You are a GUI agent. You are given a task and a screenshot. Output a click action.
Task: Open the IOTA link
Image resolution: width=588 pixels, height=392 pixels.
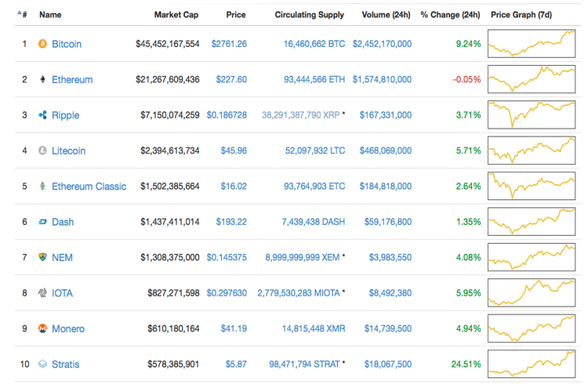pos(62,293)
